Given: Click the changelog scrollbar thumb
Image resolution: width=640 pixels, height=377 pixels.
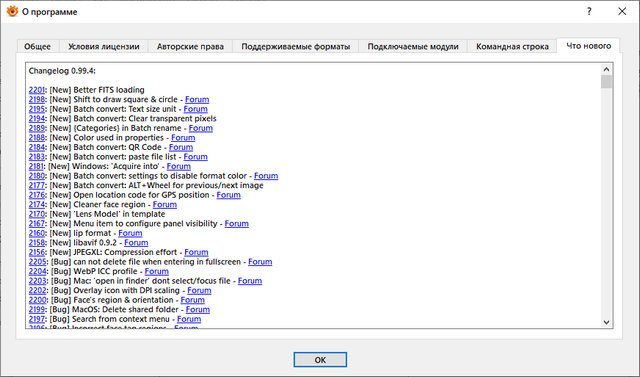Looking at the screenshot, I should (x=606, y=82).
